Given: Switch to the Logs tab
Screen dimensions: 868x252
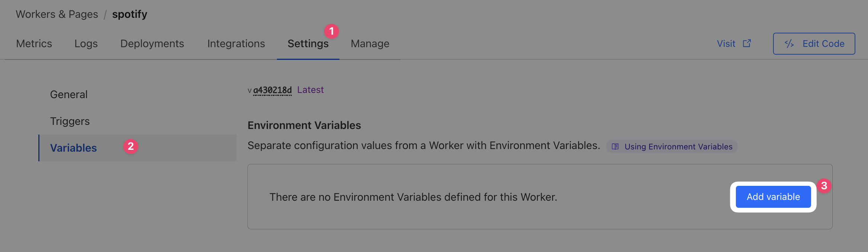Looking at the screenshot, I should pyautogui.click(x=86, y=44).
